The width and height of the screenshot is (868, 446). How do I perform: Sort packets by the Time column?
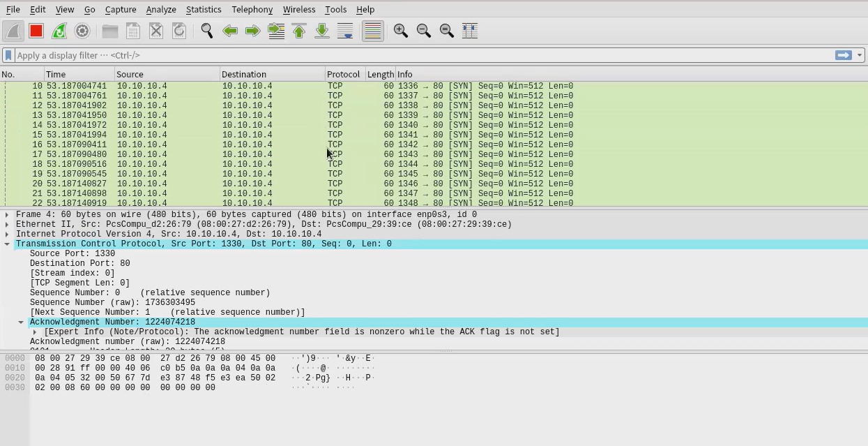click(79, 74)
